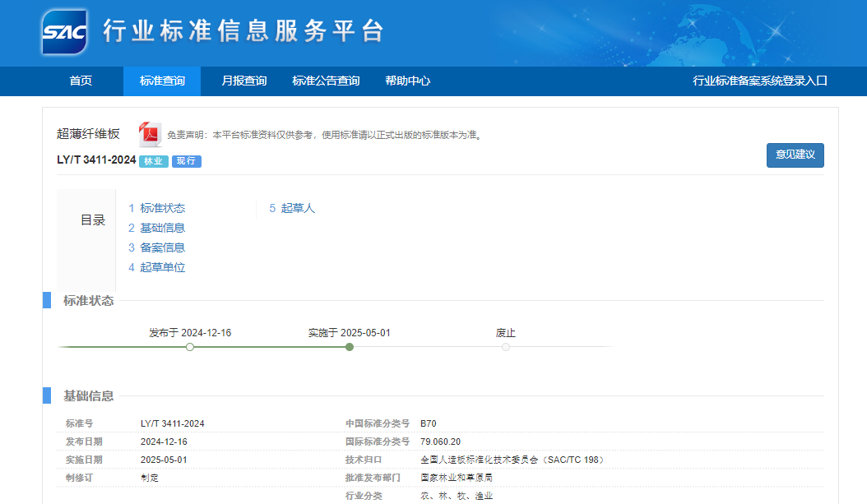Open the 首页 navigation tab
The height and width of the screenshot is (504, 867).
click(x=81, y=81)
